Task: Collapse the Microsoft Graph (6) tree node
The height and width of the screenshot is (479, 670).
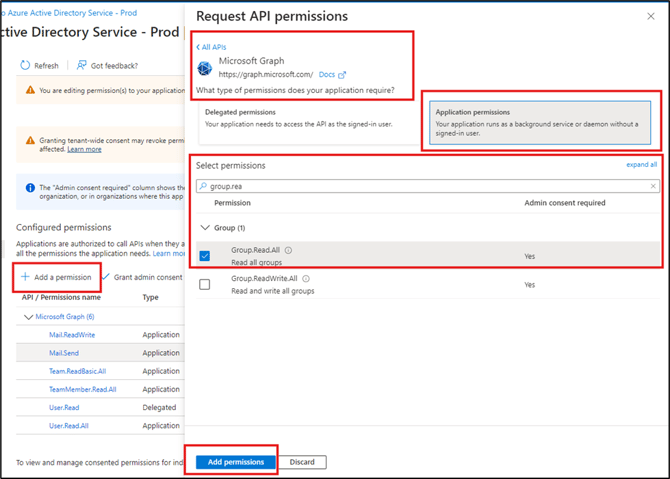Action: point(28,317)
